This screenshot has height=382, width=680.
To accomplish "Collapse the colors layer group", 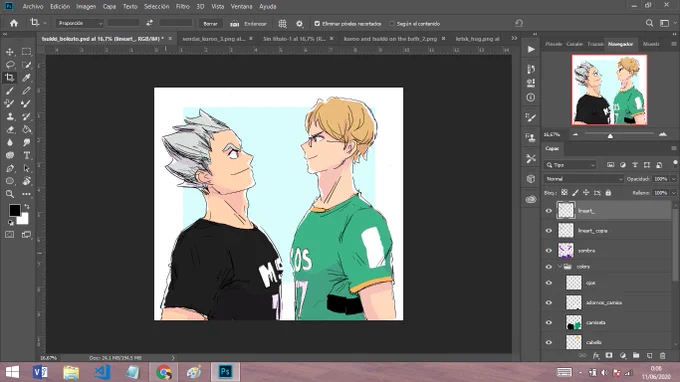I will click(559, 267).
